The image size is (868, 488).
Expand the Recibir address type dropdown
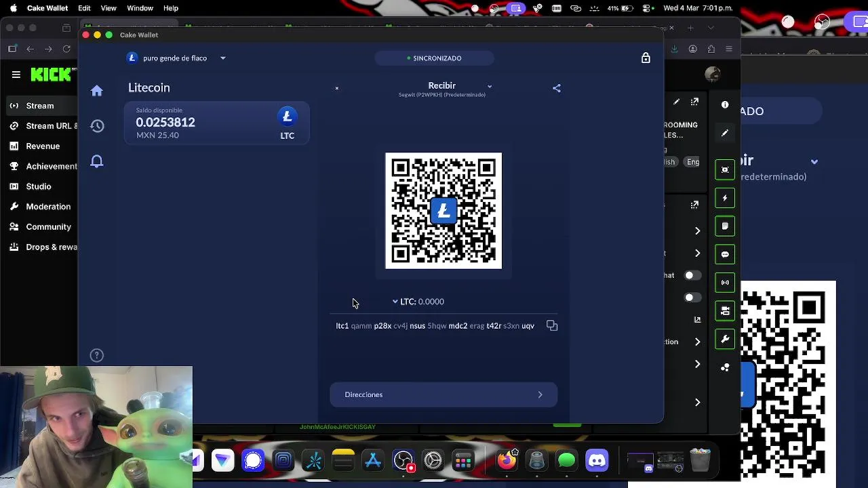pos(490,86)
